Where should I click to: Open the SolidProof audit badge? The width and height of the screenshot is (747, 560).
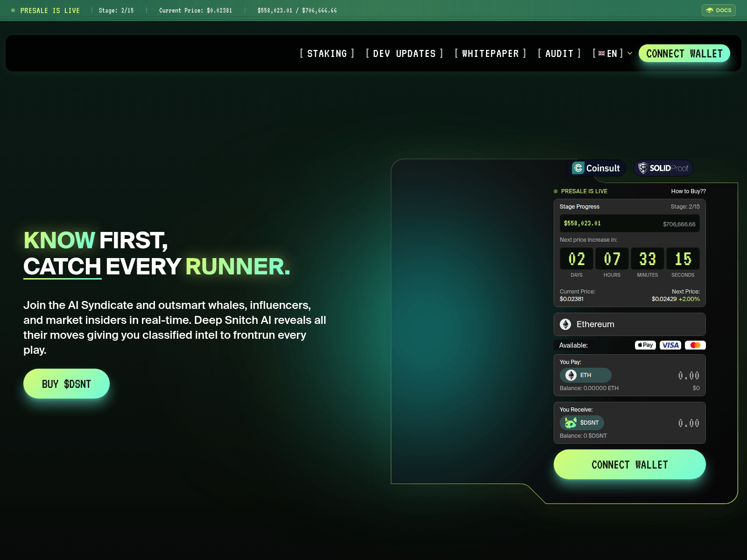[x=663, y=168]
